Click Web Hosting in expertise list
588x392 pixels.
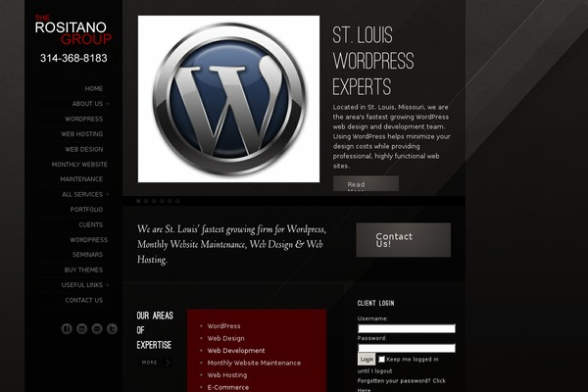click(227, 374)
